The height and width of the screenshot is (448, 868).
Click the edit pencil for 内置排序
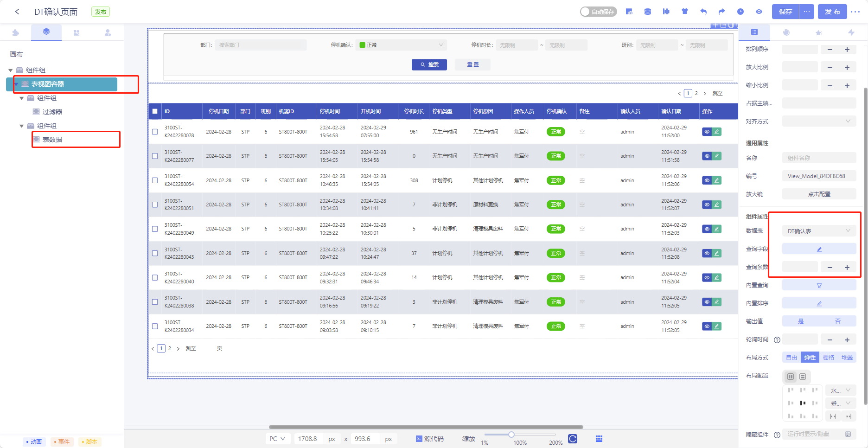819,303
